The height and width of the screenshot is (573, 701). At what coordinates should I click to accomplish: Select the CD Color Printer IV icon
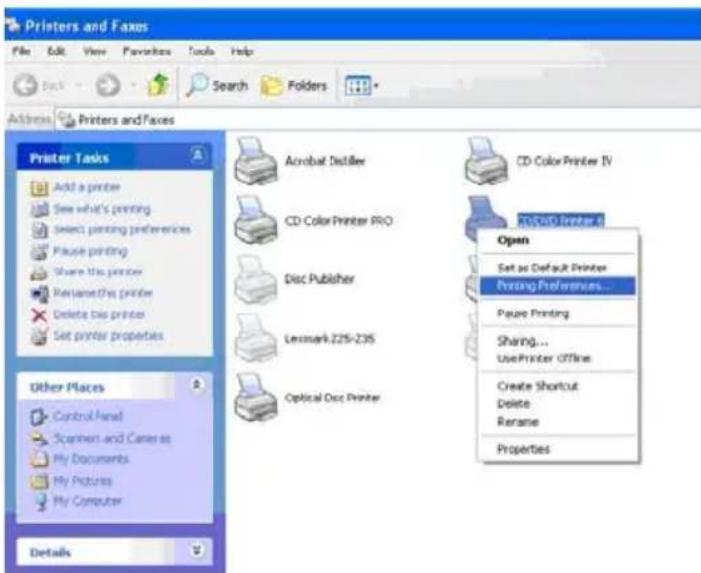click(x=486, y=161)
